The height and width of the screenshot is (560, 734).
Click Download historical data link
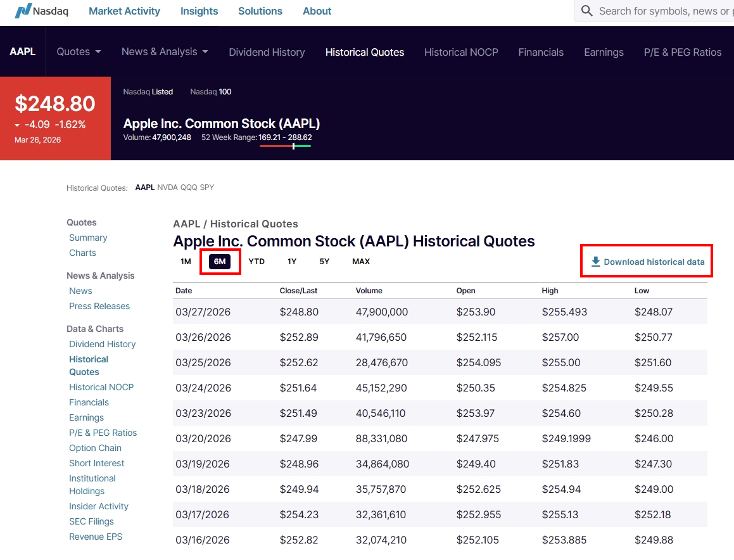tap(648, 262)
